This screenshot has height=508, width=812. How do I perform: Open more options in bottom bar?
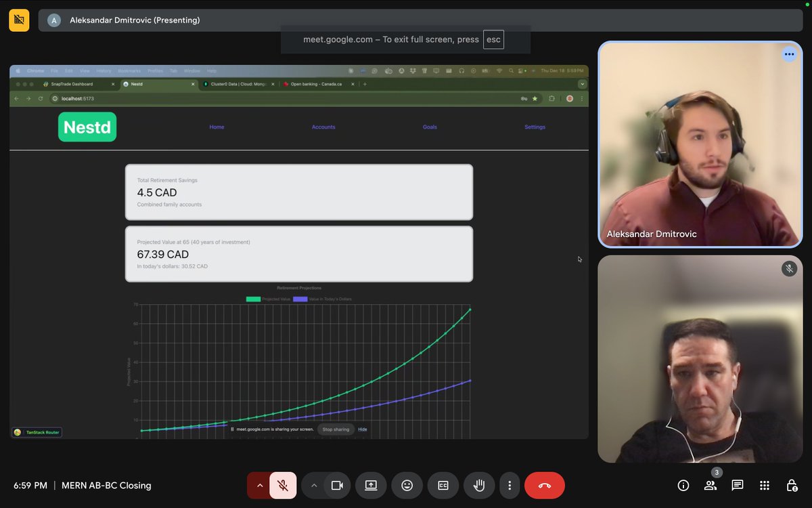tap(510, 485)
